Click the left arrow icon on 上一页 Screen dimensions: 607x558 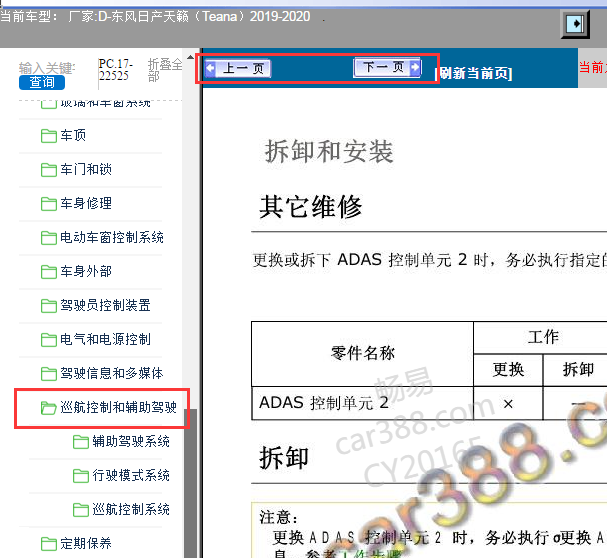(x=210, y=69)
